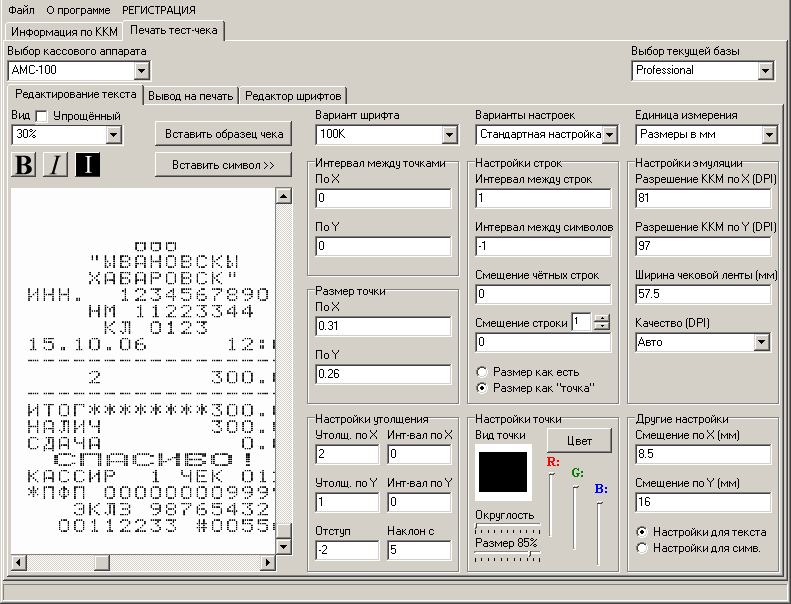
Task: Click the black dot shape preview
Action: tap(503, 471)
